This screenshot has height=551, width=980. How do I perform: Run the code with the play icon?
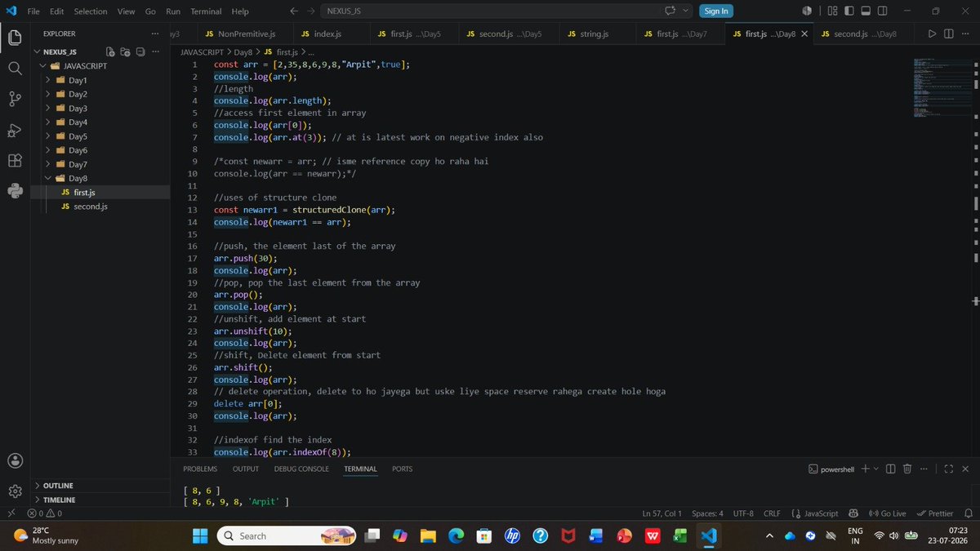[x=932, y=33]
